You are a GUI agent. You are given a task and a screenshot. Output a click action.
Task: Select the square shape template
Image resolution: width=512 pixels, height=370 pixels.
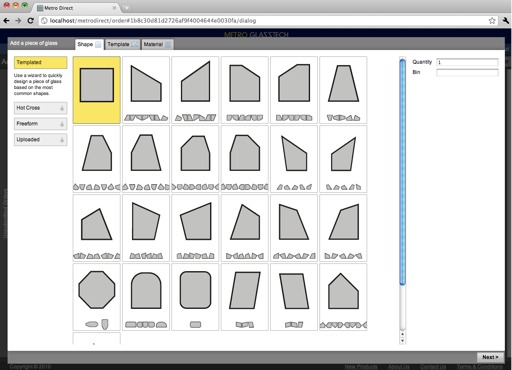pyautogui.click(x=97, y=90)
